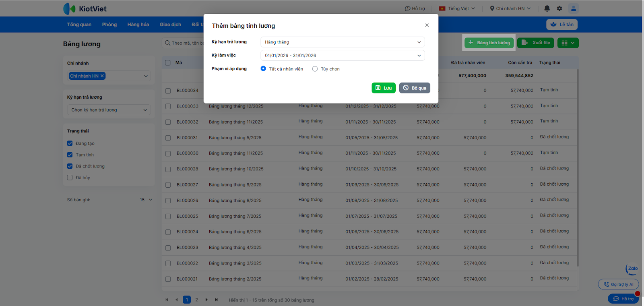Click the Gọi trợ lý AI button

point(618,284)
